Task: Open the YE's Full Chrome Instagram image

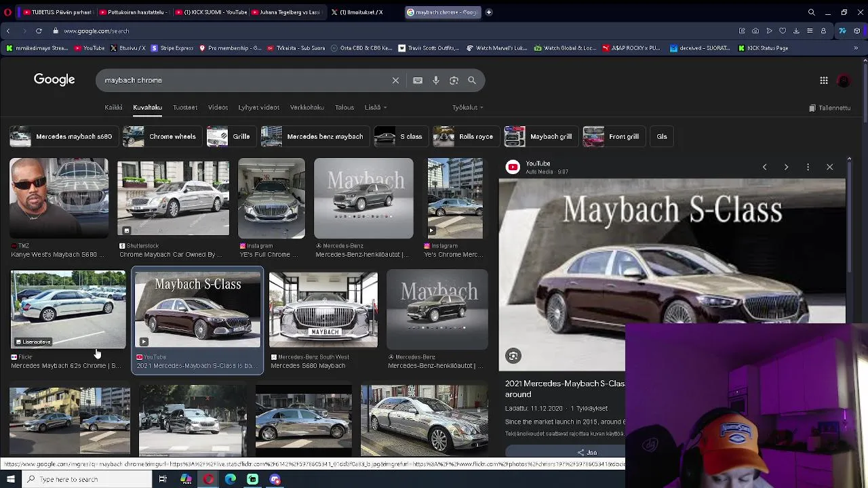Action: point(271,199)
